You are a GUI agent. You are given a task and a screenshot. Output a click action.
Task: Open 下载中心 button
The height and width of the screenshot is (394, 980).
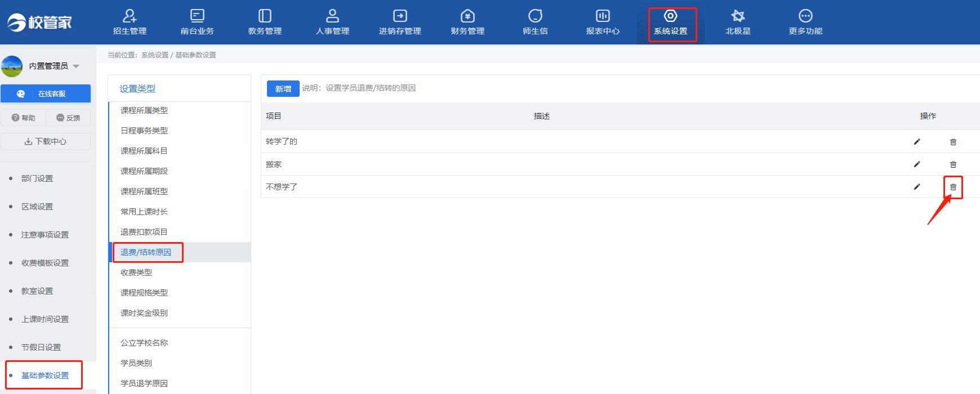[x=46, y=141]
